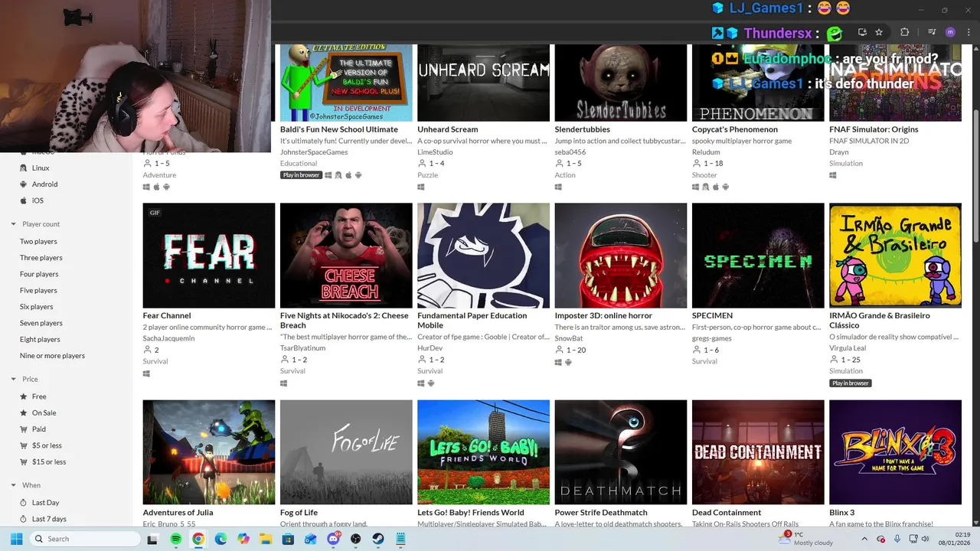Click Windows icon under FNAF Simulator: Origins
This screenshot has height=551, width=980.
pos(833,175)
